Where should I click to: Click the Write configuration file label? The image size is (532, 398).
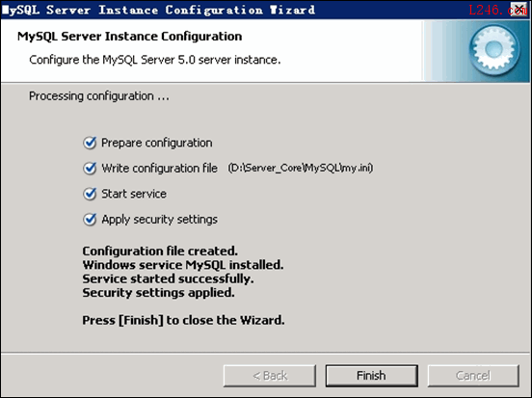159,169
